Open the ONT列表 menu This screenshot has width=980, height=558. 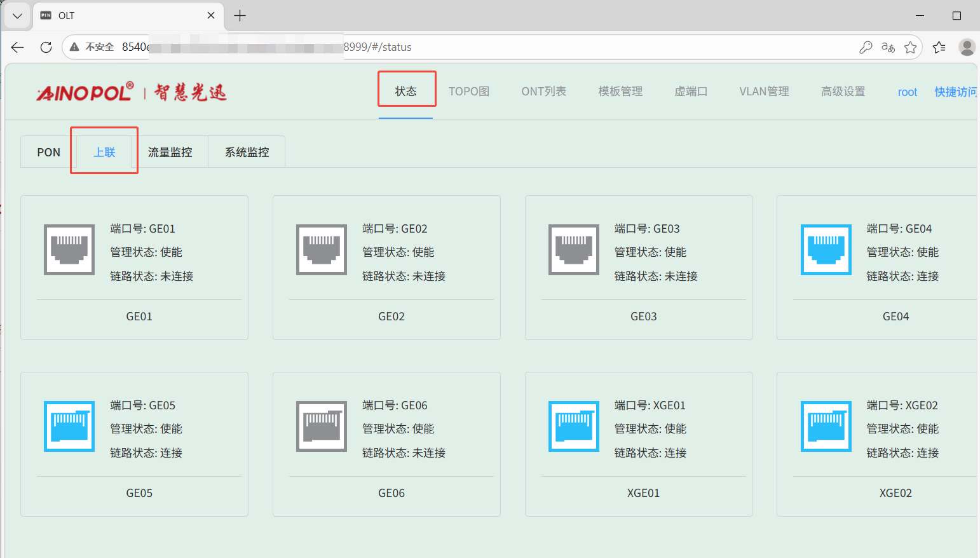click(543, 92)
